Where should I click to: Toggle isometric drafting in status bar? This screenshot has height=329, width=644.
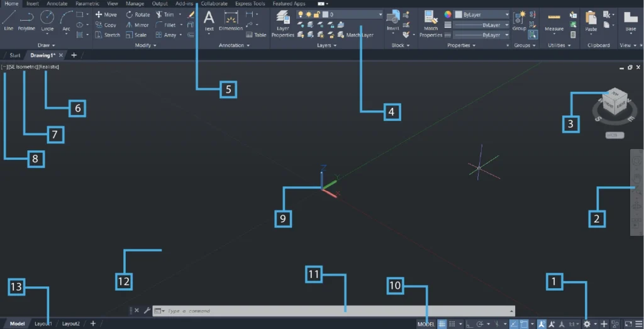(x=497, y=324)
